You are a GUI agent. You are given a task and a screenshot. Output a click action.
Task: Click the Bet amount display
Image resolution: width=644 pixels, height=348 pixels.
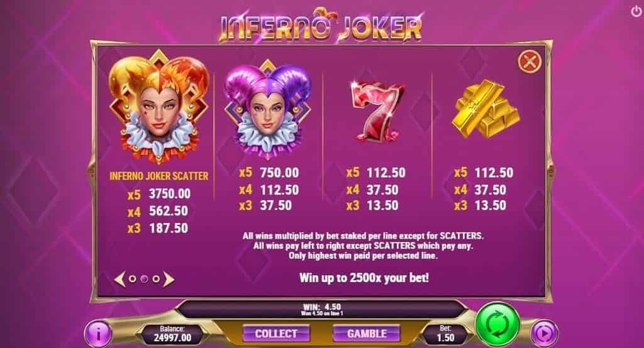(445, 334)
